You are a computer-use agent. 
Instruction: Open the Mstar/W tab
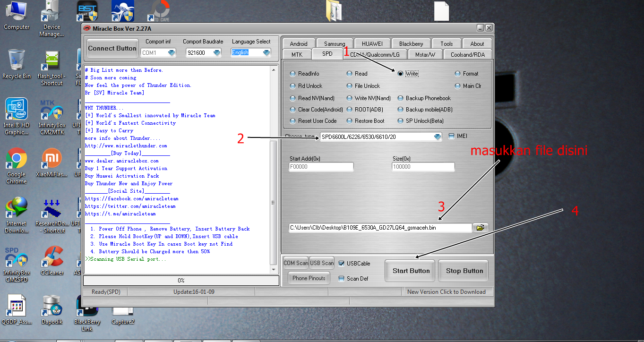[x=425, y=54]
